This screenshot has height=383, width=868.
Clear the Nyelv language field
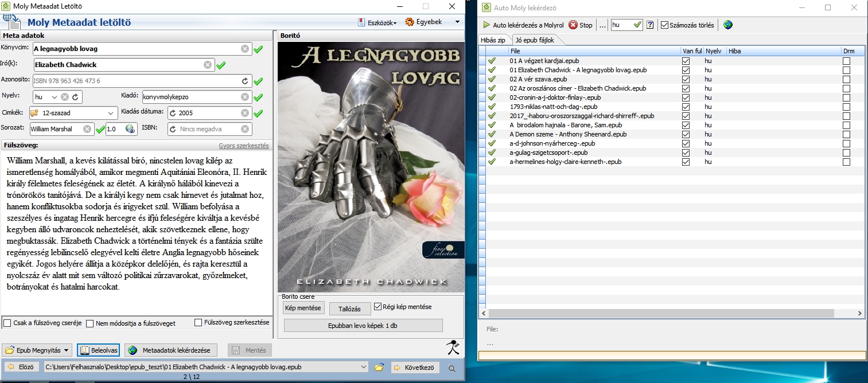(65, 97)
